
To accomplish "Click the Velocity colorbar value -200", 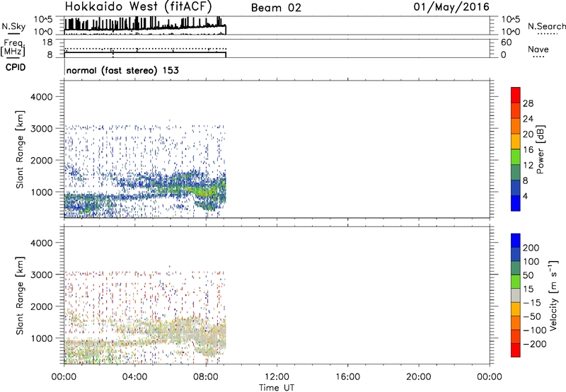I will [535, 344].
